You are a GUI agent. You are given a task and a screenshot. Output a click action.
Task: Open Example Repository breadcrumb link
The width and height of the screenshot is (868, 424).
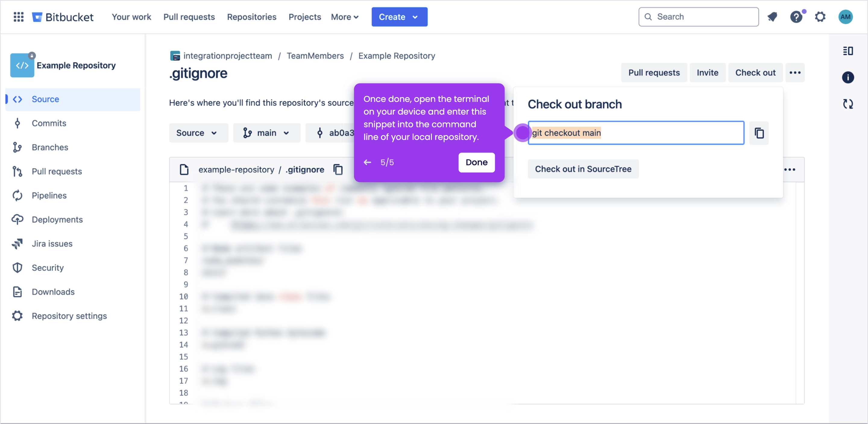tap(397, 55)
